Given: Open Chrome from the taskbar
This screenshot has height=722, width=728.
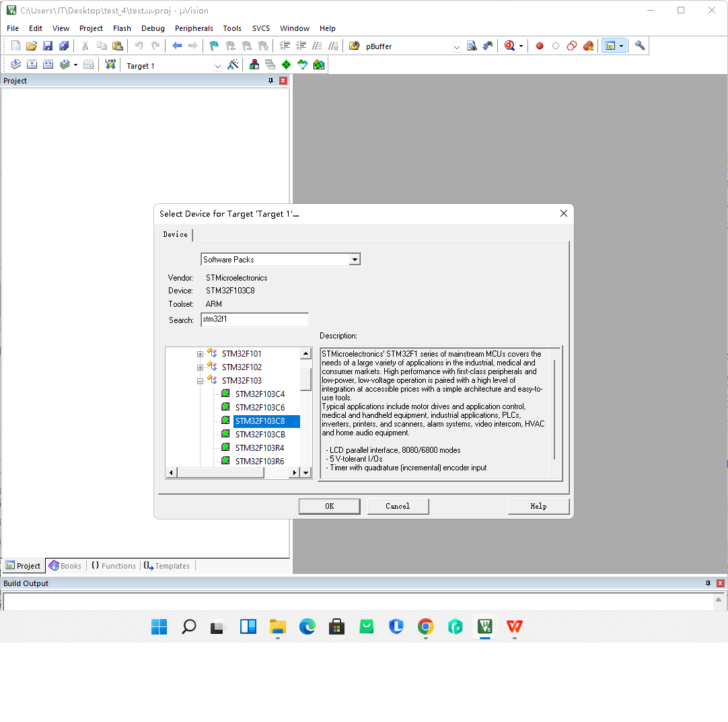Looking at the screenshot, I should [x=426, y=627].
